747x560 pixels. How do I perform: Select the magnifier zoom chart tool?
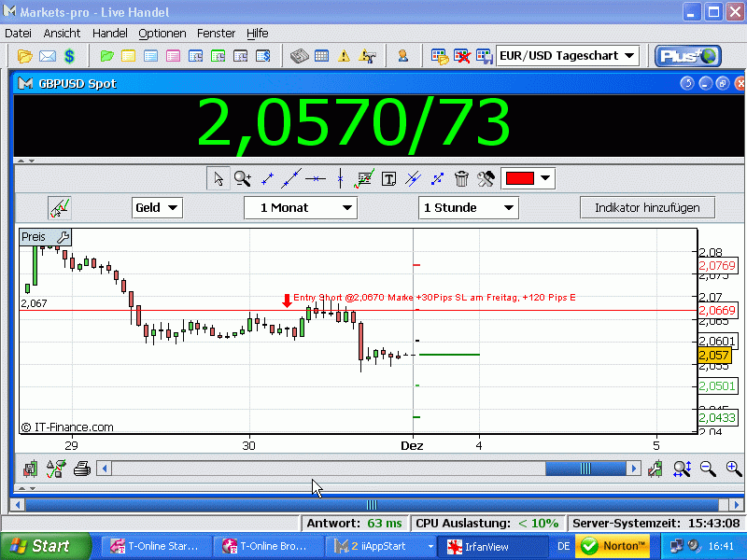tap(243, 178)
